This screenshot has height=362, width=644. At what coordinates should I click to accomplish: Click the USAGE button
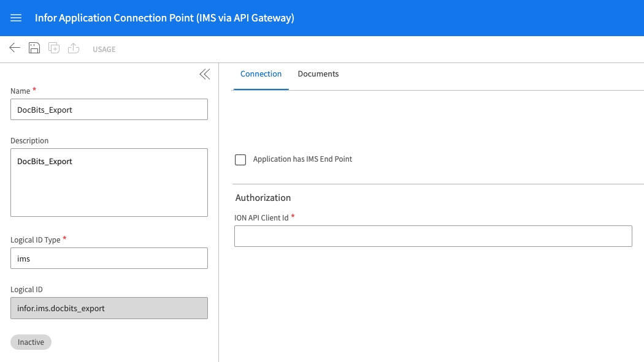point(104,49)
